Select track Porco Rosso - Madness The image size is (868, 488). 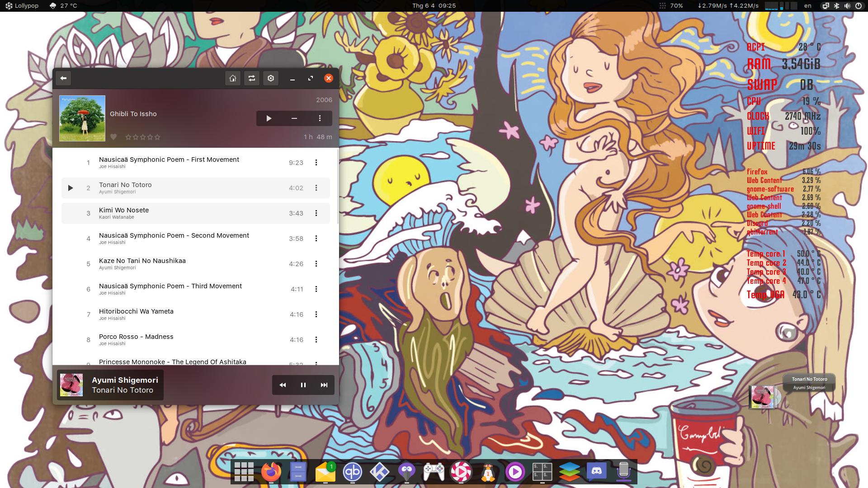(196, 340)
